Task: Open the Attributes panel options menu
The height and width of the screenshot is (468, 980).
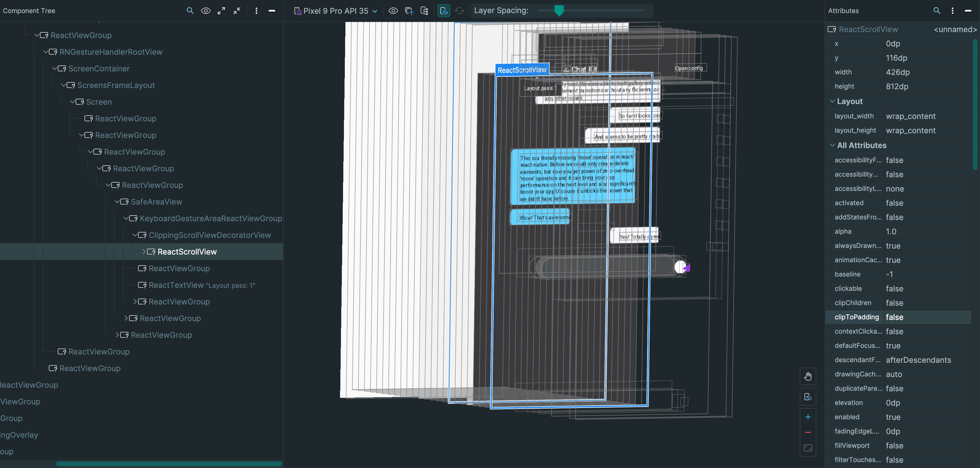Action: coord(953,10)
